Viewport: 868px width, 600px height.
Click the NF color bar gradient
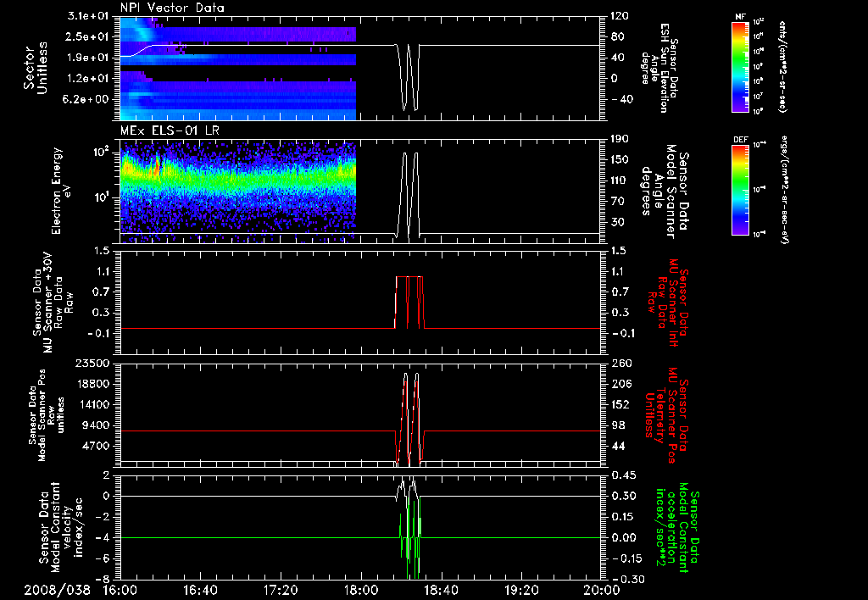pos(741,67)
